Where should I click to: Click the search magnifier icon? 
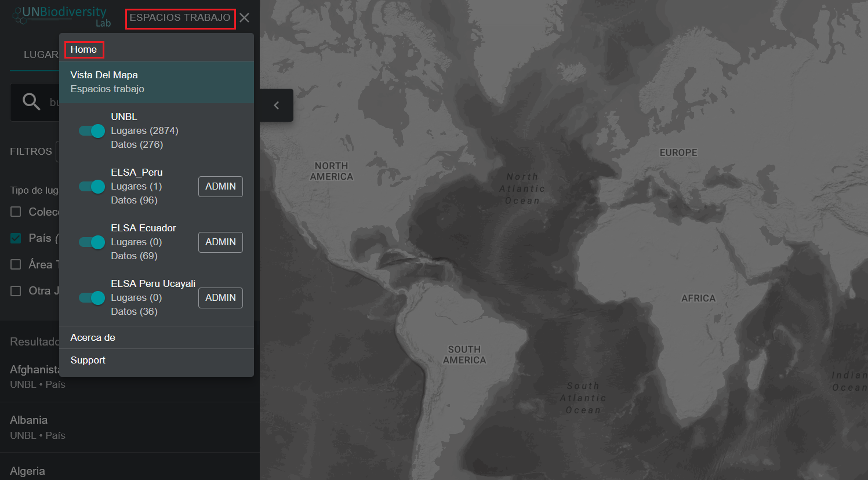point(31,102)
